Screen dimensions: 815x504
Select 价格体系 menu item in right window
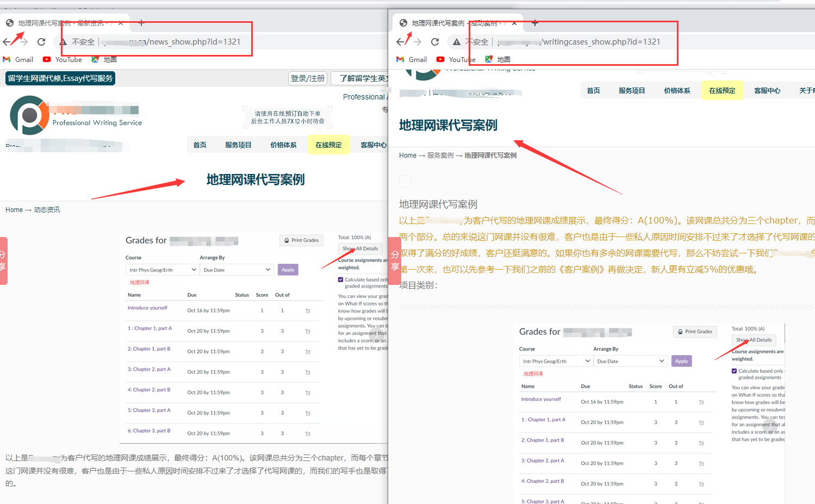tap(677, 91)
